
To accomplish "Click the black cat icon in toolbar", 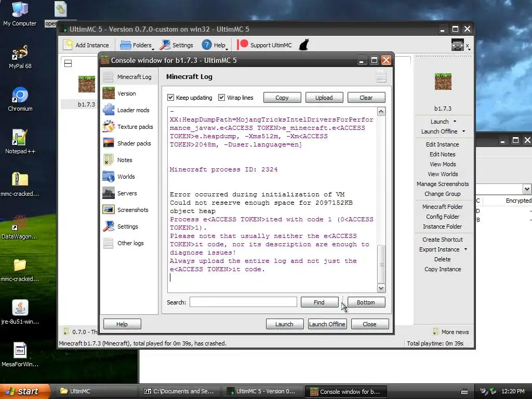I will pyautogui.click(x=304, y=45).
